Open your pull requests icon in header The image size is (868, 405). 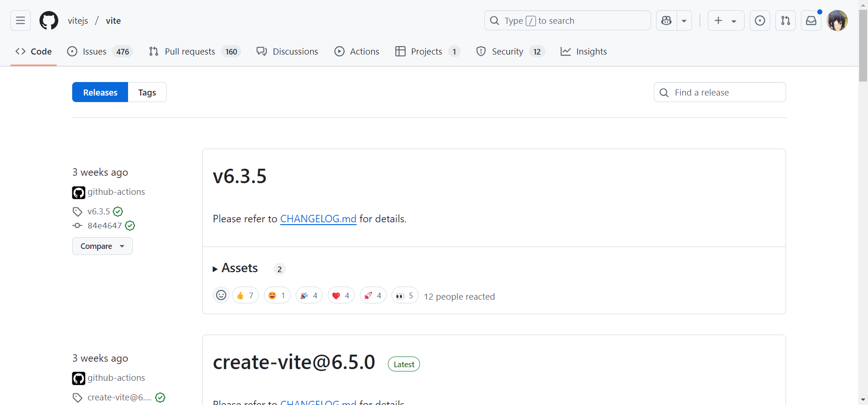[786, 21]
